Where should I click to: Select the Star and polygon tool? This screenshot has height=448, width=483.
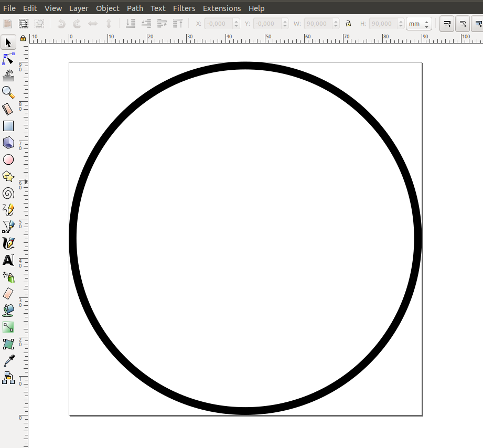(x=8, y=177)
